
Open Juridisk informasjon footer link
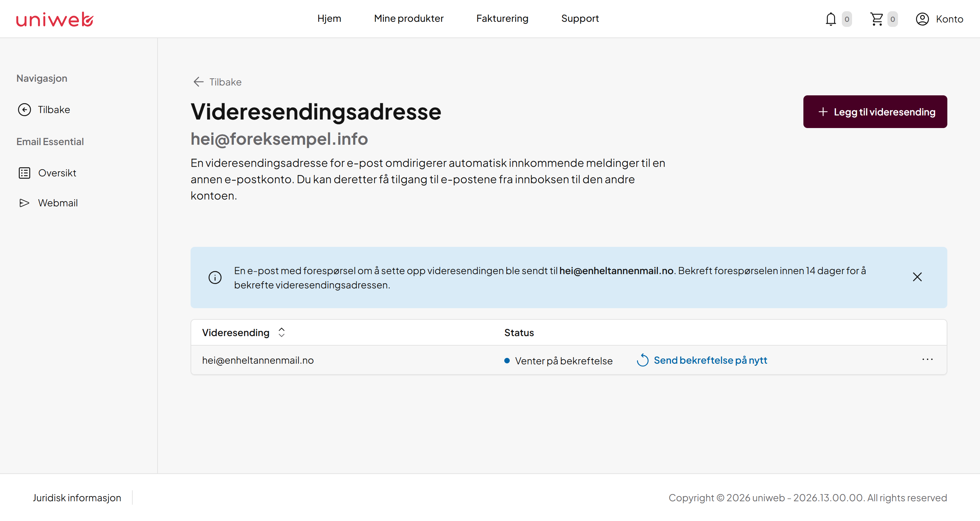tap(77, 498)
